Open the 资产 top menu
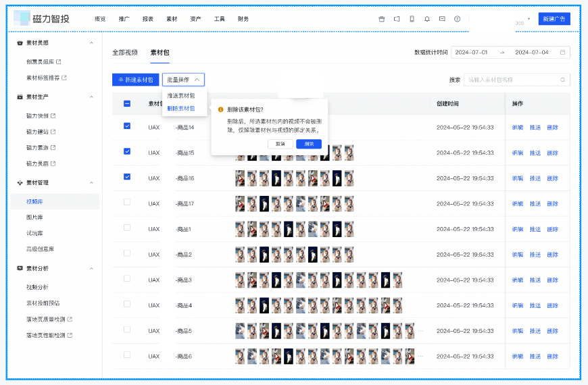588x385 pixels. [195, 19]
